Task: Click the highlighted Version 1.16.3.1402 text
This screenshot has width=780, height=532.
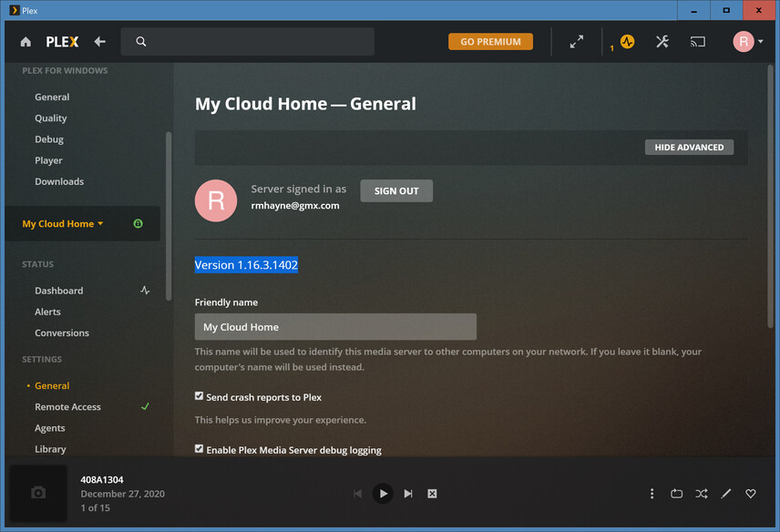Action: click(246, 264)
